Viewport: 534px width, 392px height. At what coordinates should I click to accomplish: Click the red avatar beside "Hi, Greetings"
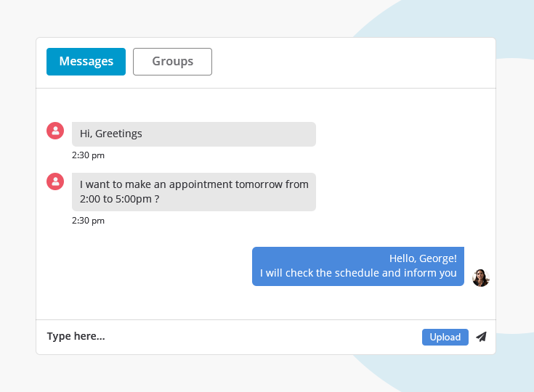55,131
